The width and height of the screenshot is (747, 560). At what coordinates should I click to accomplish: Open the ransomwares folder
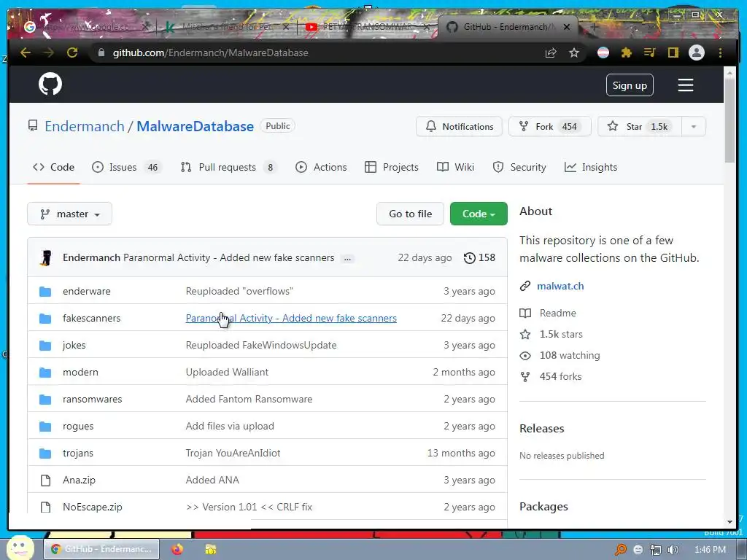(x=93, y=399)
